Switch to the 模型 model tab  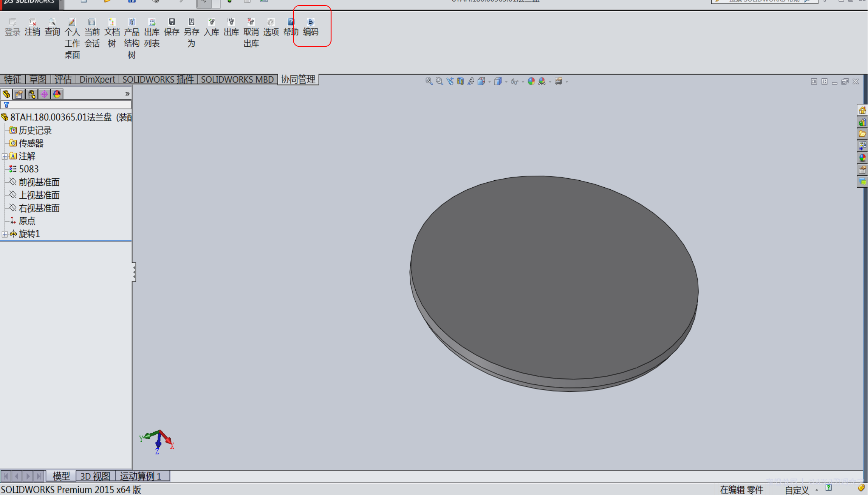(x=61, y=476)
